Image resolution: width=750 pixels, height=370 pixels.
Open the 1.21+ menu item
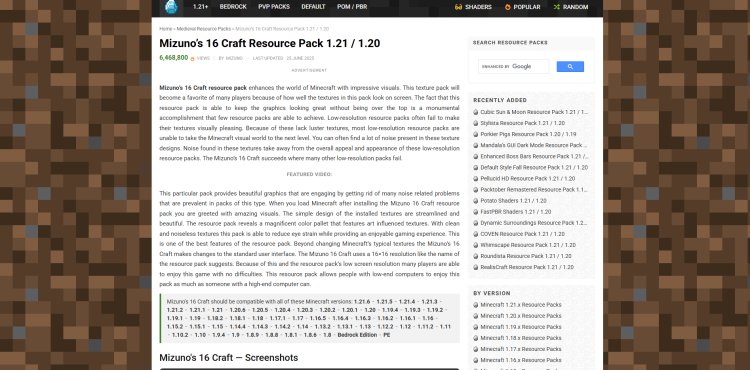200,7
